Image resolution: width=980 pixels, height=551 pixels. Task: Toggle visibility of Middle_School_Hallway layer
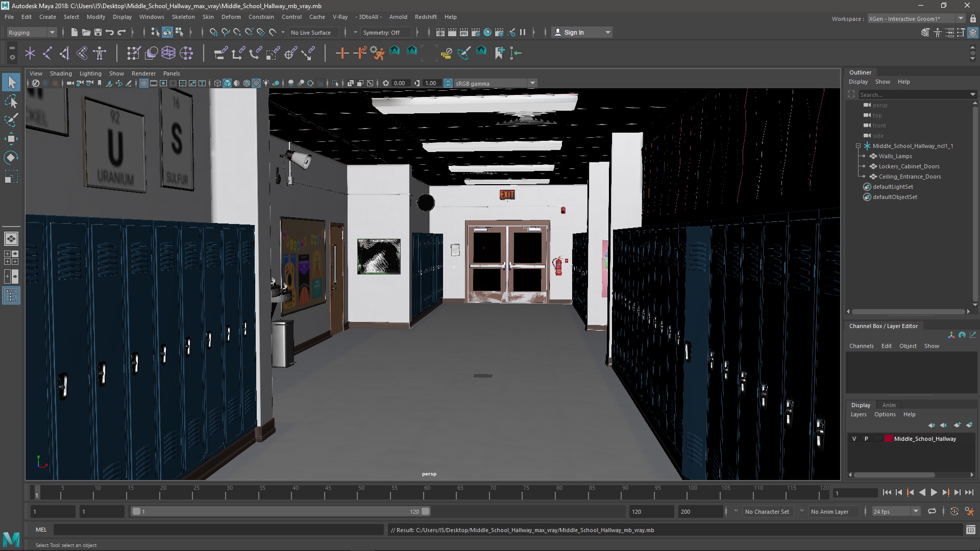(x=854, y=438)
